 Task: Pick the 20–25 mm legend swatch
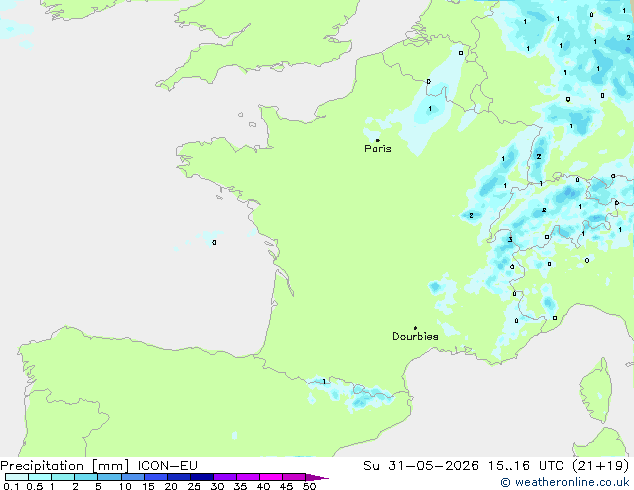click(x=178, y=477)
